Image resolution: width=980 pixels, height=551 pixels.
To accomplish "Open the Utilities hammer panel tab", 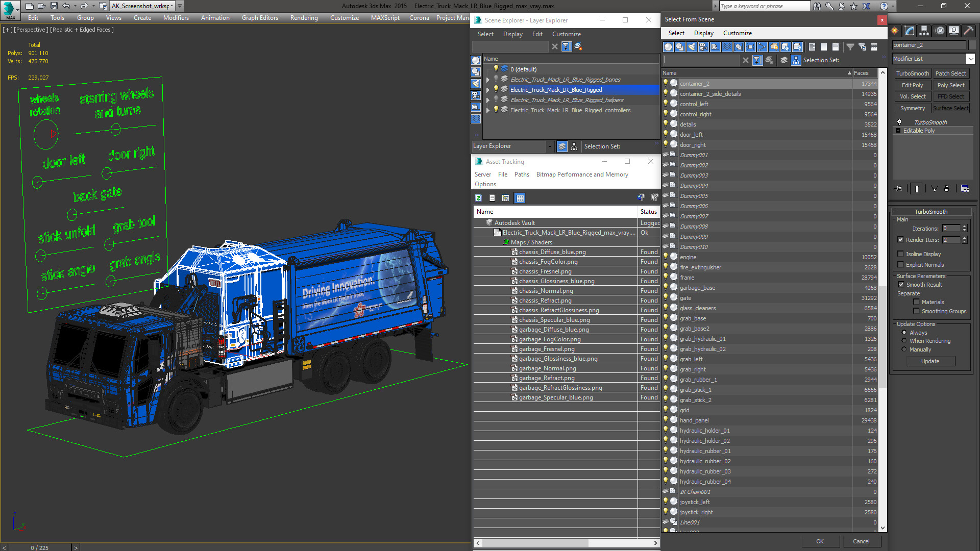I will pyautogui.click(x=968, y=31).
